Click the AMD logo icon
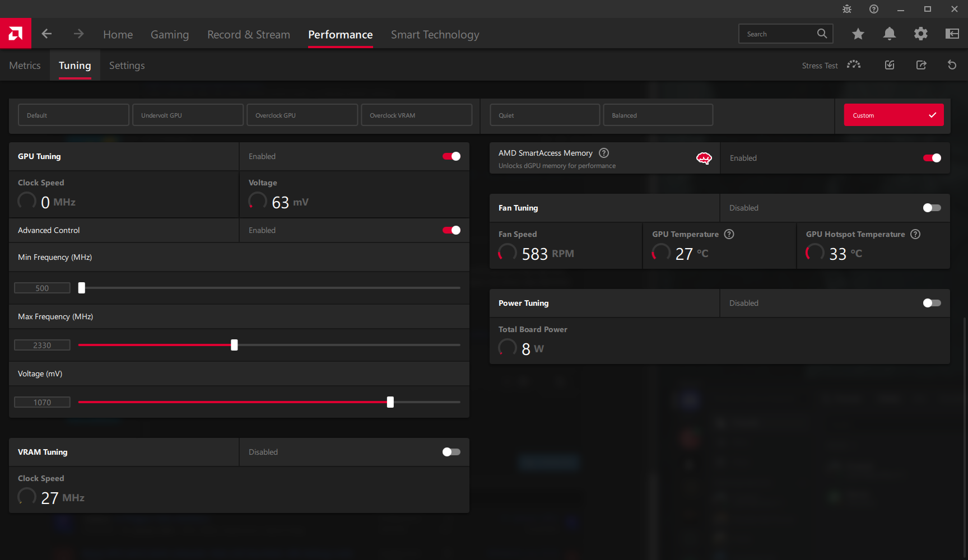The image size is (968, 560). click(16, 34)
